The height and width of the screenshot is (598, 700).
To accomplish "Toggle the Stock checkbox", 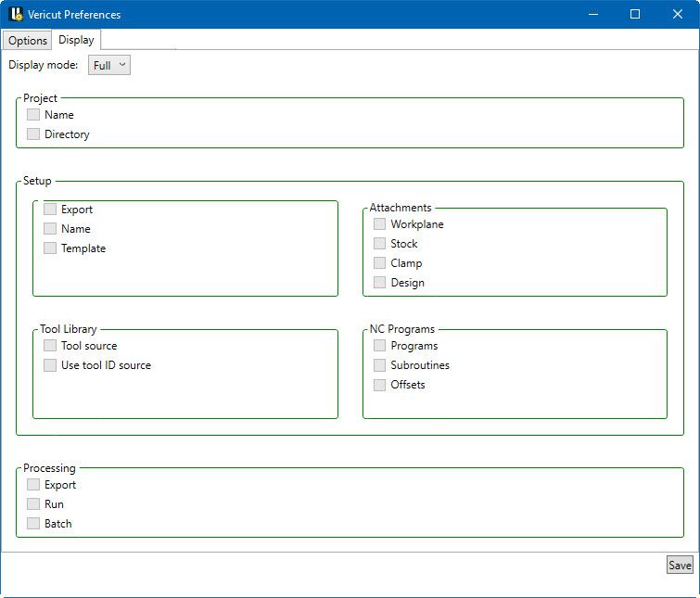I will [379, 244].
